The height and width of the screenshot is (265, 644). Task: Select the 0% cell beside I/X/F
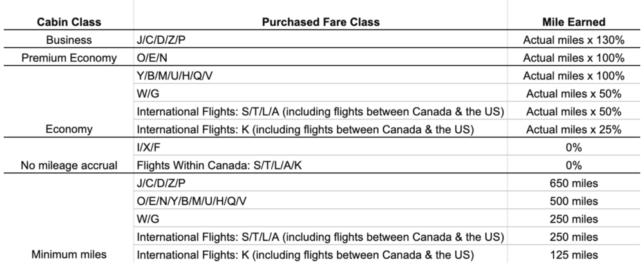[574, 147]
